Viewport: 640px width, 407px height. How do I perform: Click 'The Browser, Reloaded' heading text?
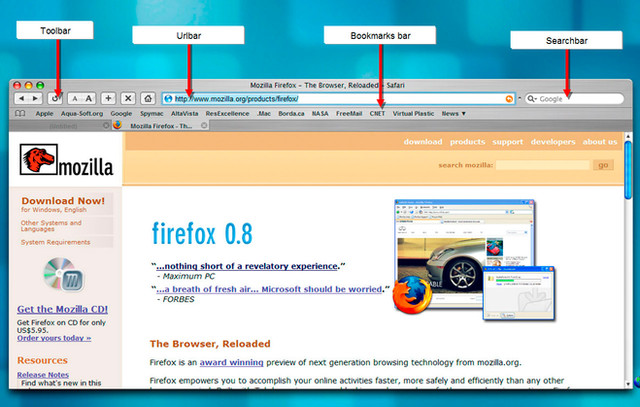pos(210,344)
